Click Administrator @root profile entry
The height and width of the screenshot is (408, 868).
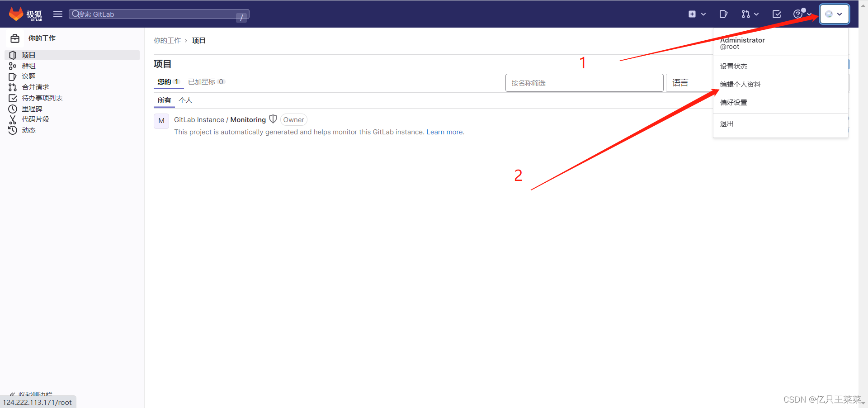[780, 43]
